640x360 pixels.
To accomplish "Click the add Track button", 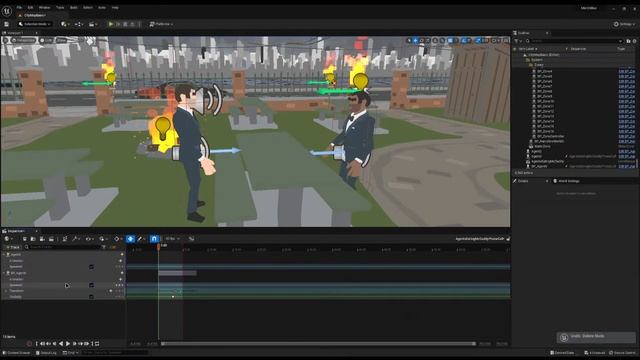I will click(x=12, y=247).
